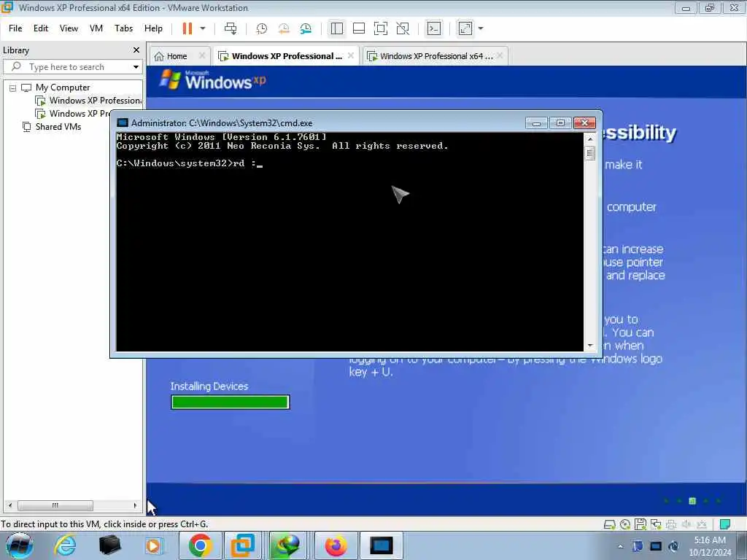This screenshot has width=747, height=560.
Task: Open the library search filter dropdown
Action: coord(136,67)
